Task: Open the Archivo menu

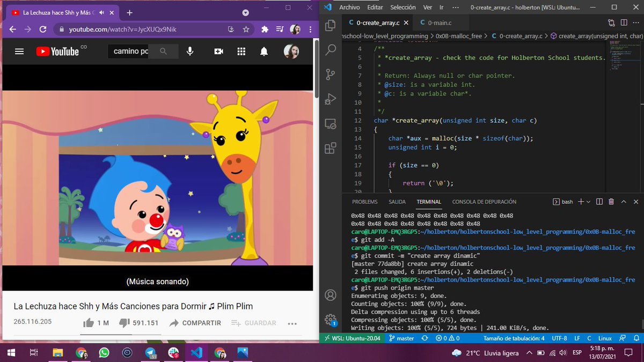Action: (349, 8)
